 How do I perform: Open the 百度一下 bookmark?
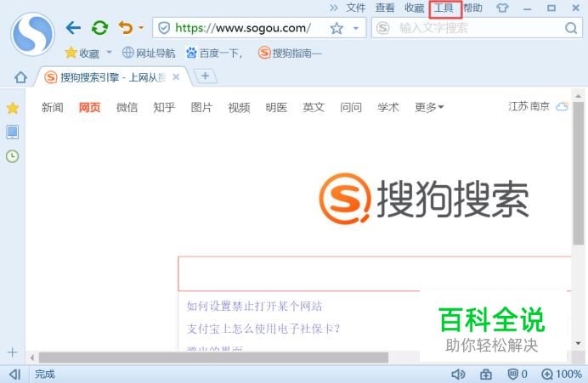[x=214, y=54]
